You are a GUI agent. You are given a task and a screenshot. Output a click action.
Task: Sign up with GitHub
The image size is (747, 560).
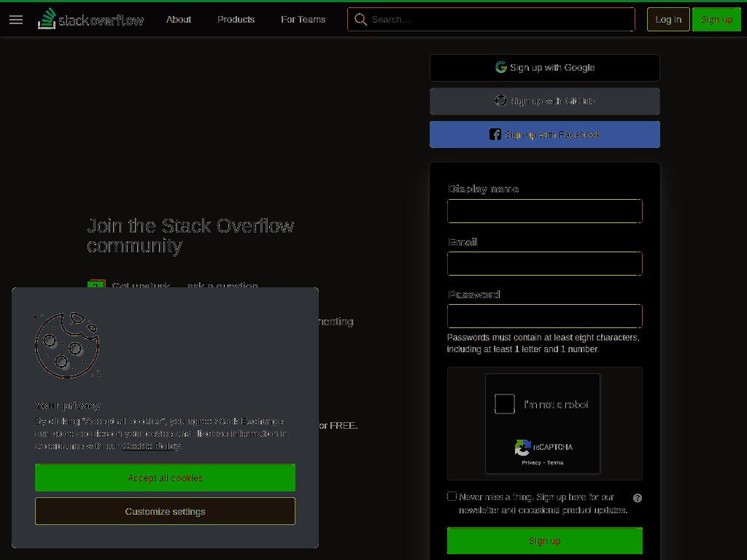tap(544, 101)
